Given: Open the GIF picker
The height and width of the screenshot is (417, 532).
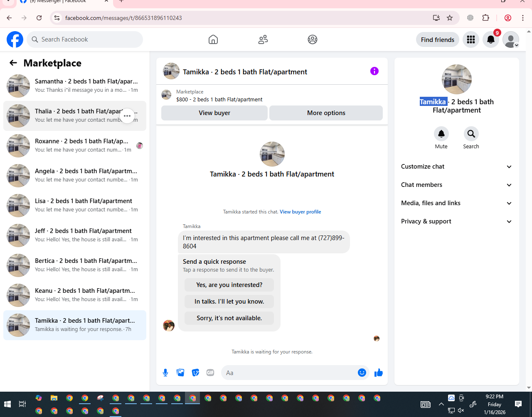Looking at the screenshot, I should tap(210, 373).
